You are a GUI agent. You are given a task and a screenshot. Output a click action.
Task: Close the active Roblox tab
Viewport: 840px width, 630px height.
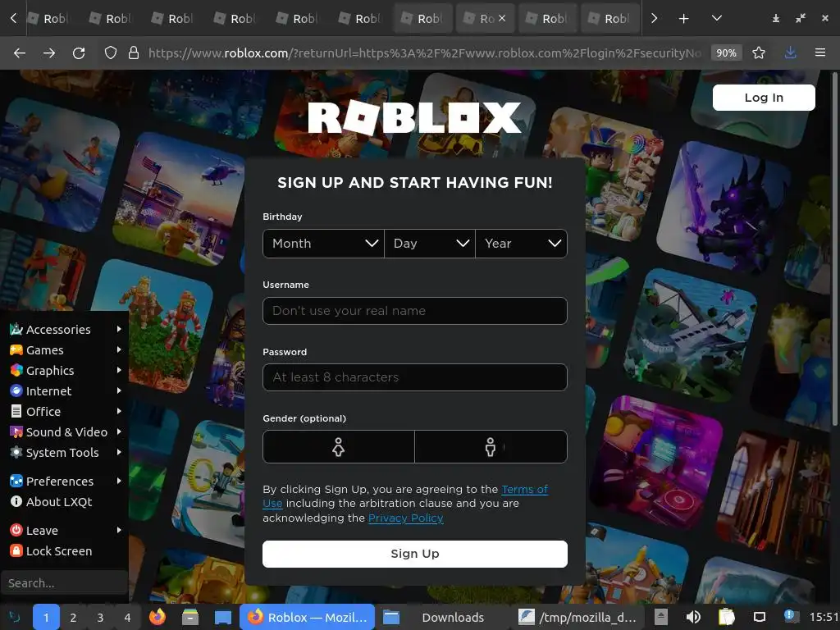502,18
